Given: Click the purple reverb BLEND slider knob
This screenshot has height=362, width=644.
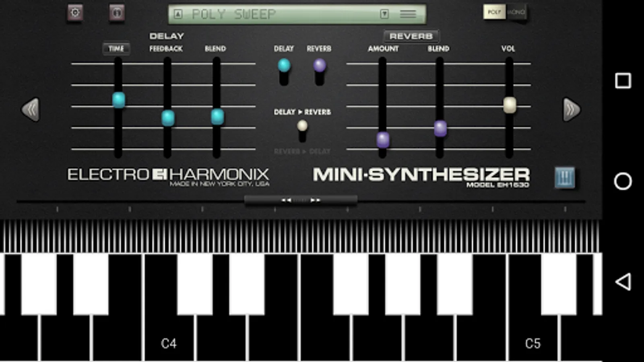Looking at the screenshot, I should click(x=440, y=129).
